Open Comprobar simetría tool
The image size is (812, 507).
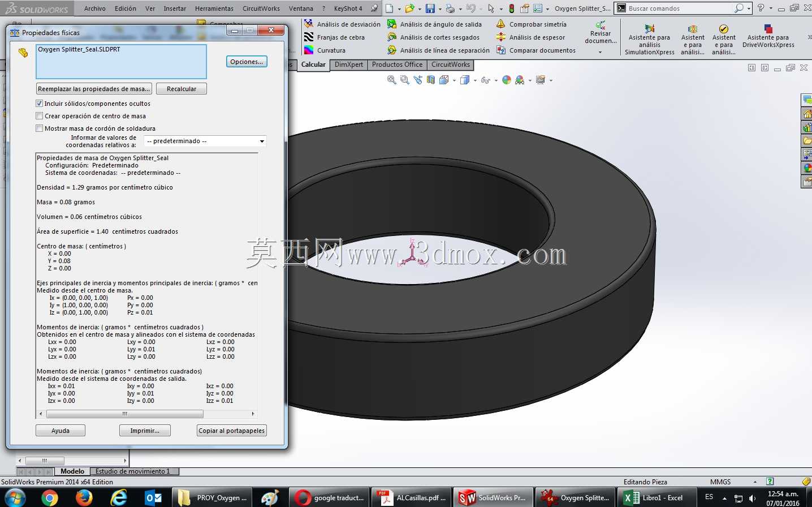[x=531, y=24]
